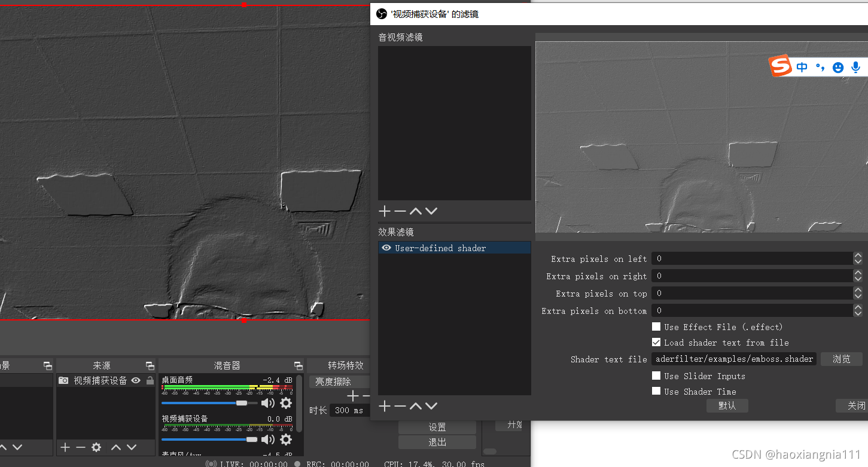Increase Extra pixels on right with up arrow
Image resolution: width=868 pixels, height=467 pixels.
[858, 273]
